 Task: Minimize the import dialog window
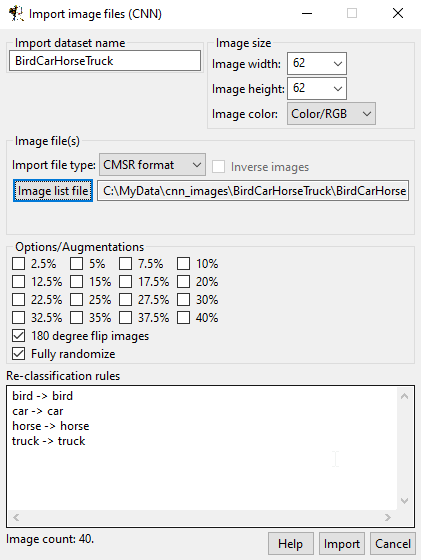tap(307, 14)
